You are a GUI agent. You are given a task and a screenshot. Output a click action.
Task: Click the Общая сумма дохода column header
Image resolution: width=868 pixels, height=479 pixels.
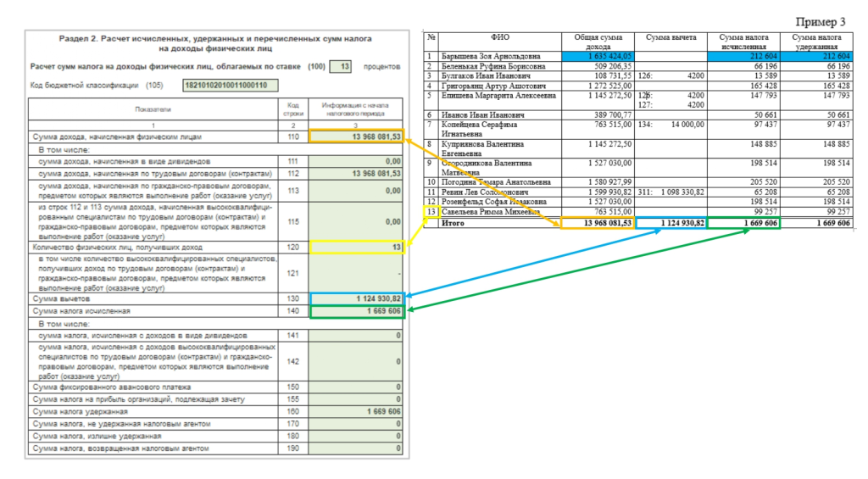point(598,42)
